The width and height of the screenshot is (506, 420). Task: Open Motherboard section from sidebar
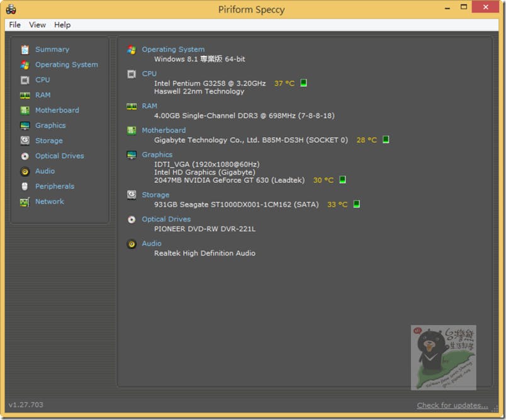click(57, 110)
